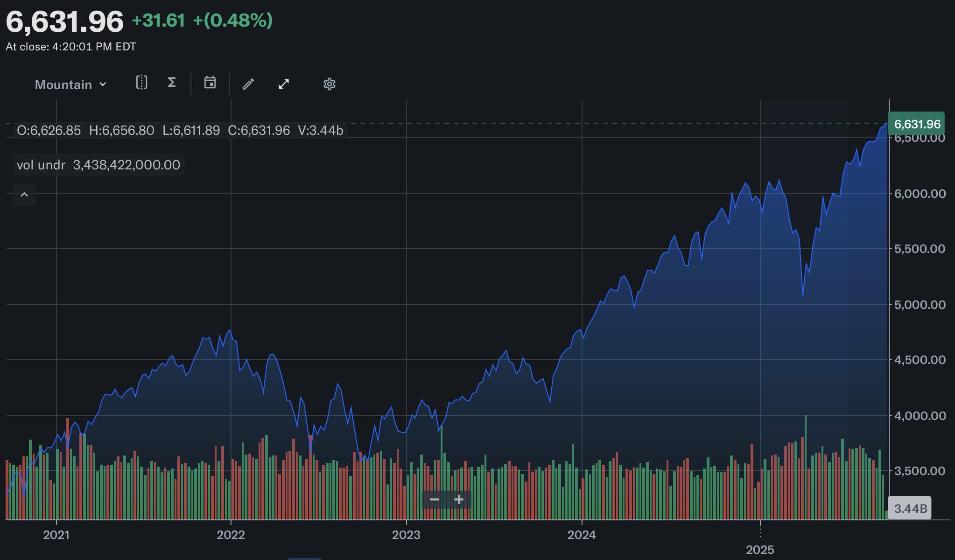The image size is (955, 560).
Task: Select the pencil drawing tool
Action: [248, 84]
